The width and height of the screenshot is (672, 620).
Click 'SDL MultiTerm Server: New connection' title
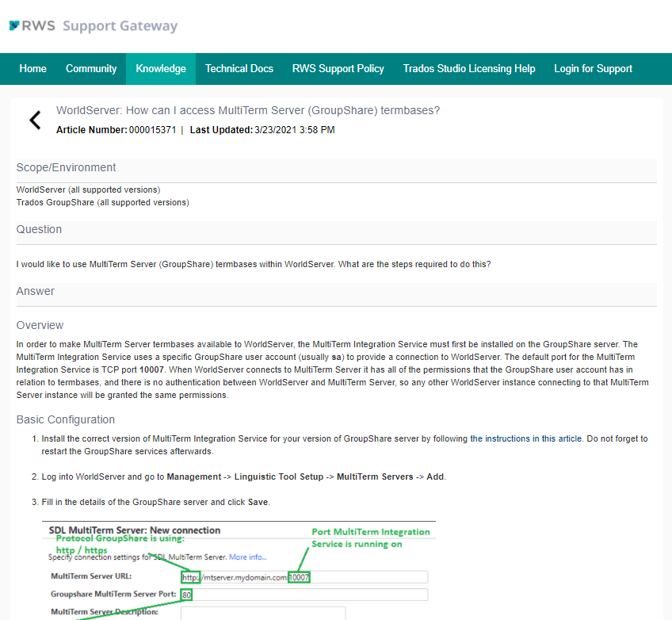pyautogui.click(x=135, y=530)
